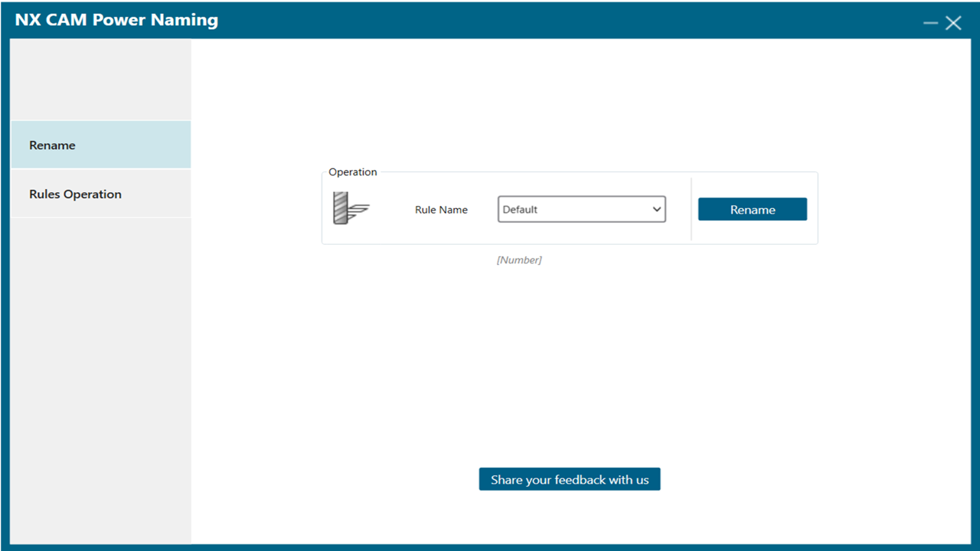Click the NX CAM Power Naming title text
The width and height of the screenshot is (980, 551).
(x=116, y=19)
